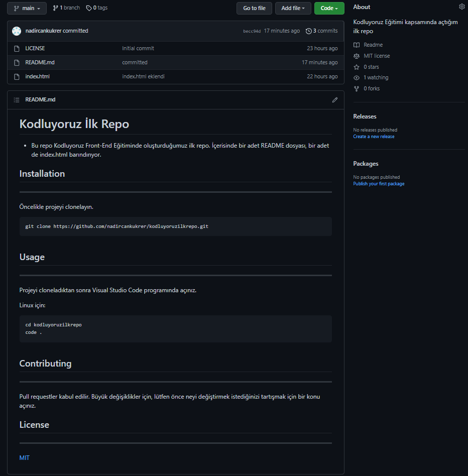Viewport: 468px width, 476px height.
Task: Open the 'index.html eklendi' commit message
Action: point(143,76)
